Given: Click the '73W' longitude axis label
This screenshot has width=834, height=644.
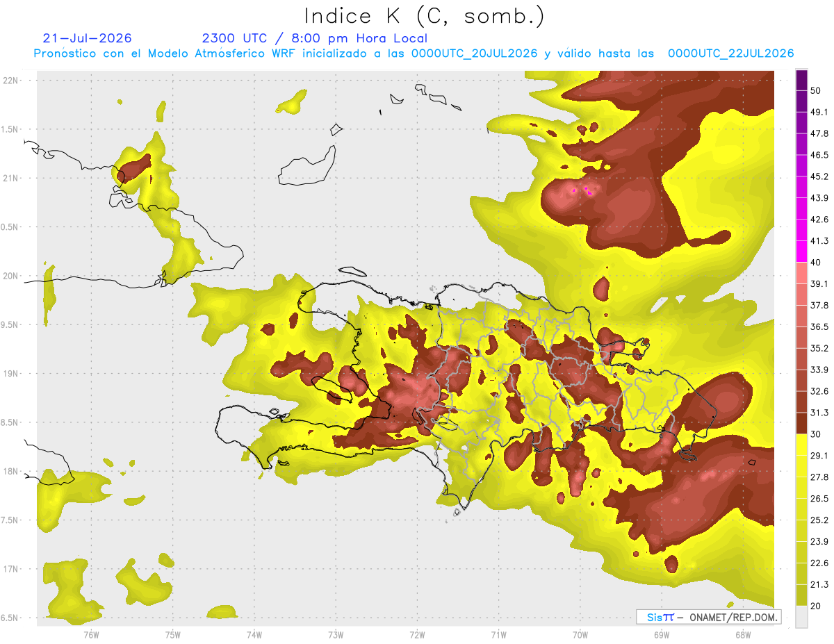Looking at the screenshot, I should point(335,635).
